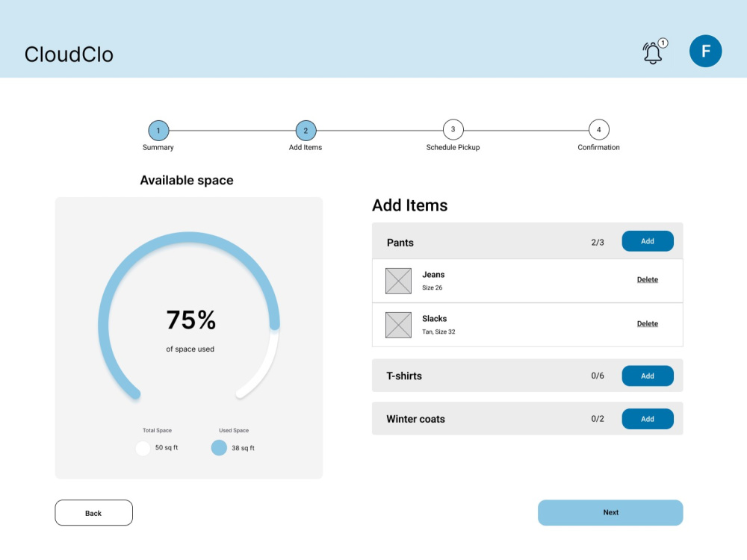The image size is (747, 560).
Task: Select step 4 Confirmation circle
Action: click(599, 129)
